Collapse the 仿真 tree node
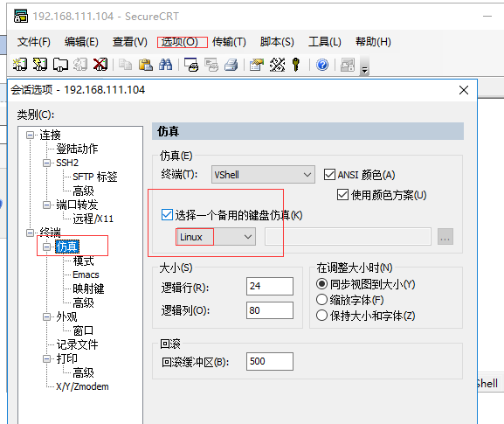Screen dimensions: 504x424 (x=46, y=247)
